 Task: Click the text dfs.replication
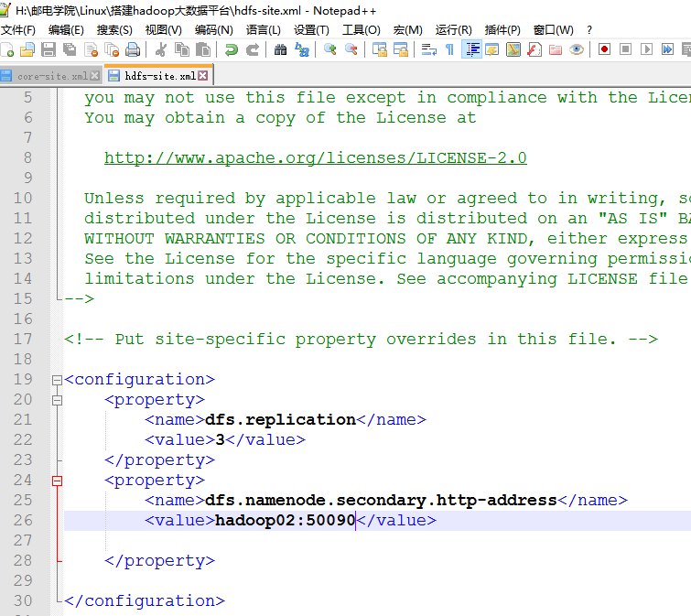tap(281, 419)
